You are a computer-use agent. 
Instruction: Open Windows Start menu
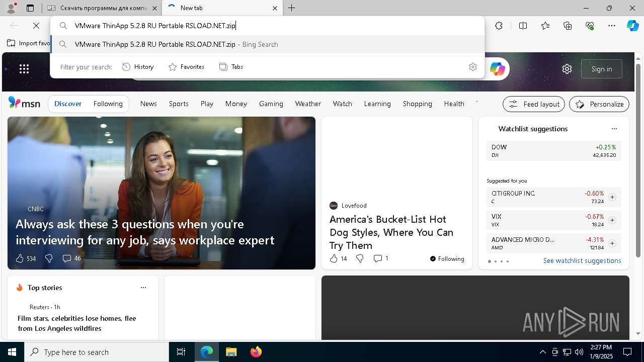click(x=12, y=352)
